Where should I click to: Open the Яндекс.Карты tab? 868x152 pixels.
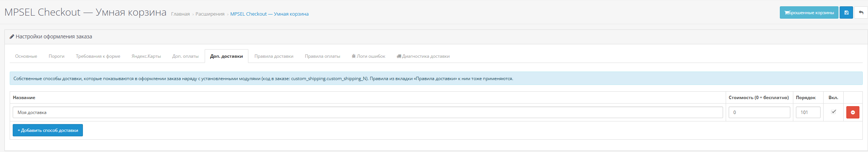(x=146, y=56)
